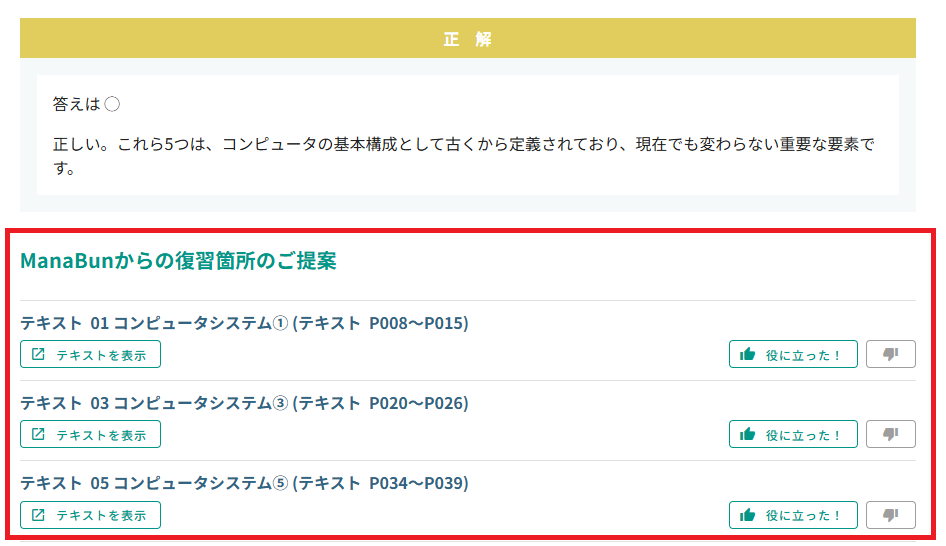Select the テキスト 03 コンピュータシステム③ title
The height and width of the screenshot is (546, 946).
[244, 403]
